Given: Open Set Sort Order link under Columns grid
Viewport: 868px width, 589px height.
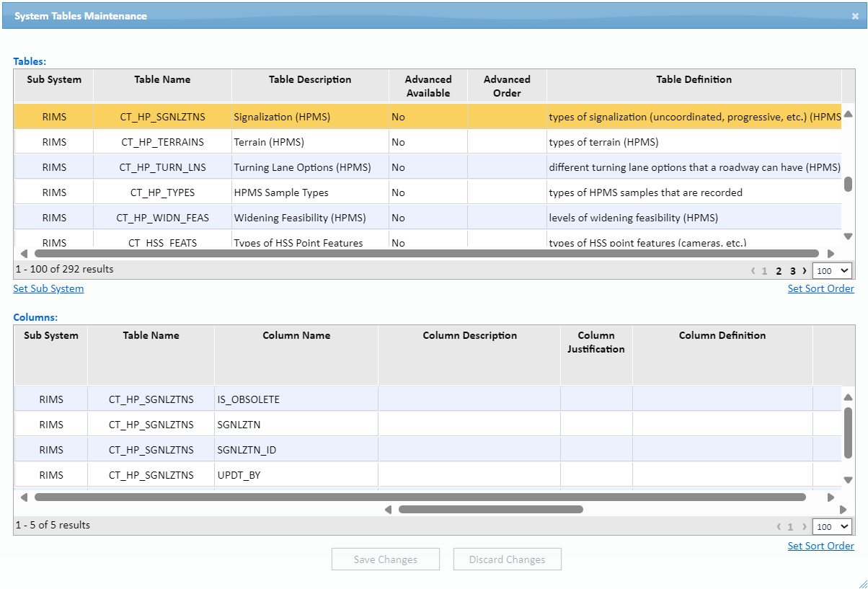Looking at the screenshot, I should tap(820, 546).
